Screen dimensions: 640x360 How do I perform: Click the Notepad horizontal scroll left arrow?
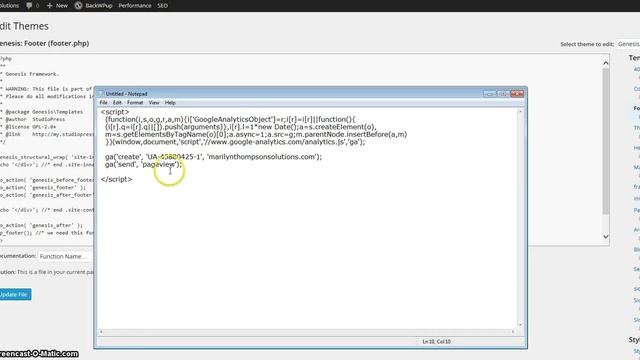(101, 332)
